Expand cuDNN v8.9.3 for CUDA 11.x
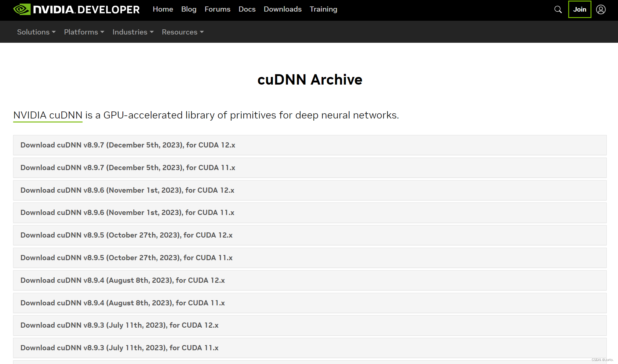 (310, 348)
